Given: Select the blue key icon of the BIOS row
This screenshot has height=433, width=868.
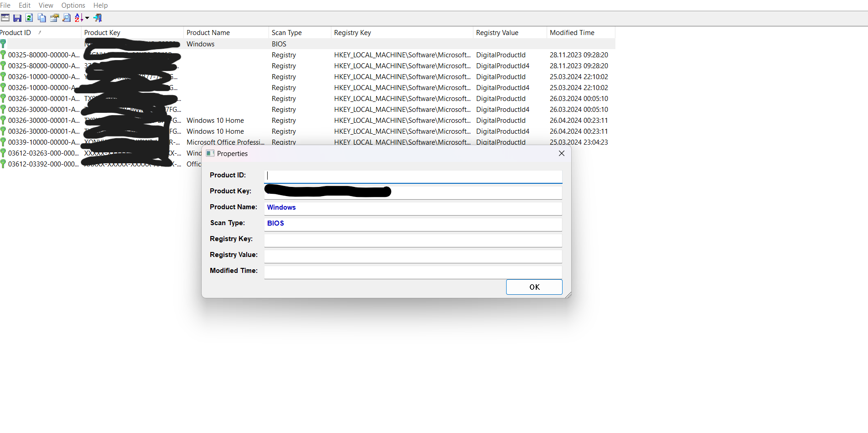Looking at the screenshot, I should (3, 44).
